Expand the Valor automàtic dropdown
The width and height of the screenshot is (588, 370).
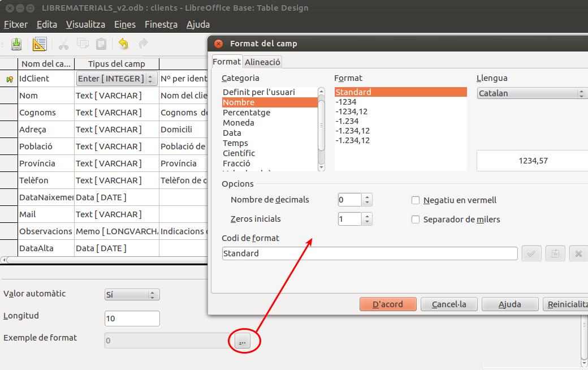click(132, 295)
